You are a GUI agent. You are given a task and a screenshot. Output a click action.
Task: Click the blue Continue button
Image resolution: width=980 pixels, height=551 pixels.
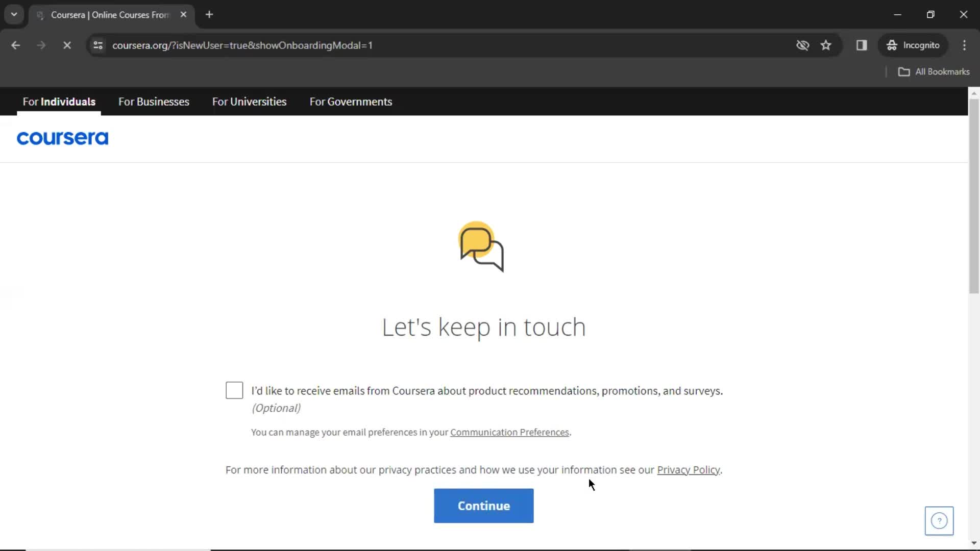(483, 506)
